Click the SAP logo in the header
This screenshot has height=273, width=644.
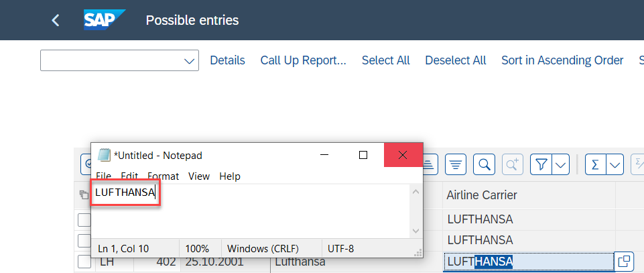point(105,19)
